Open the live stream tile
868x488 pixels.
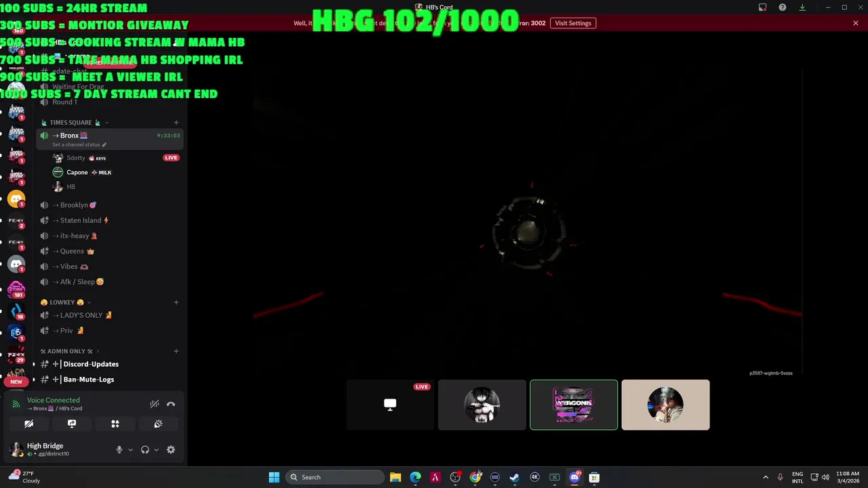click(390, 405)
